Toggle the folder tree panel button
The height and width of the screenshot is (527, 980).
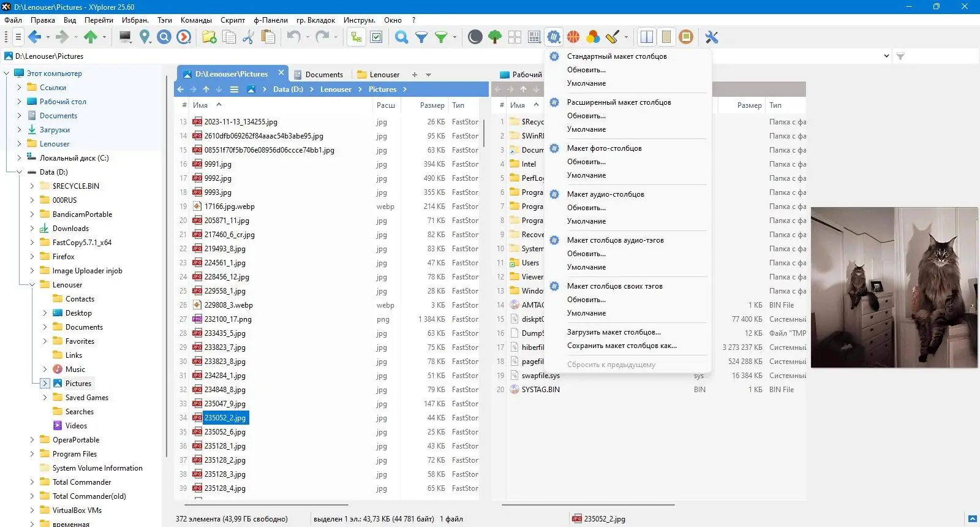(356, 37)
